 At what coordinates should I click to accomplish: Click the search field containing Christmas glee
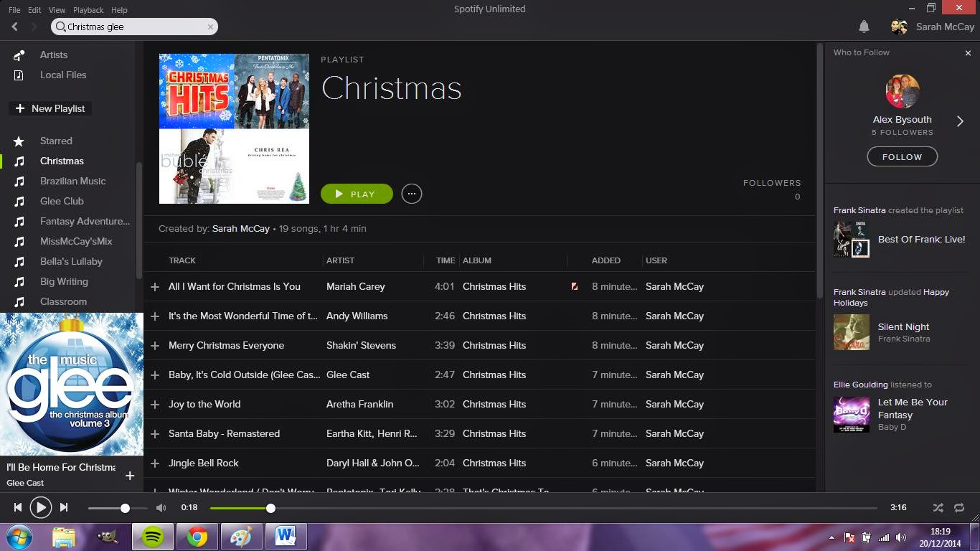pos(134,27)
